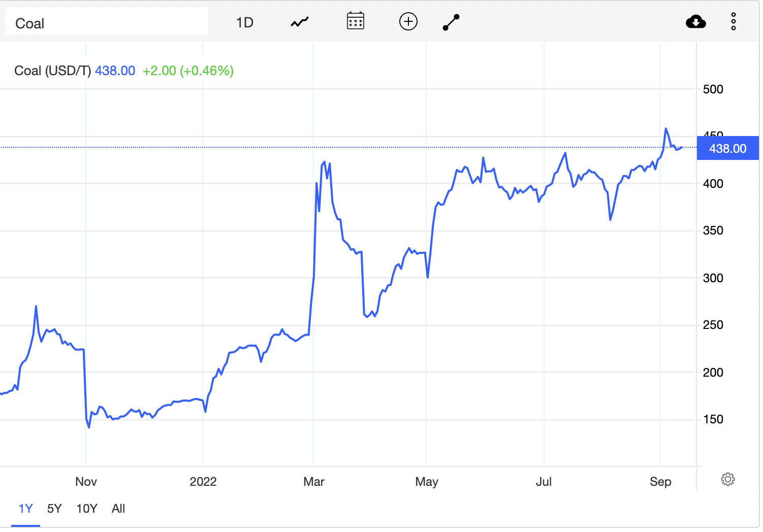
Task: Add a comparison with plus icon
Action: click(408, 21)
